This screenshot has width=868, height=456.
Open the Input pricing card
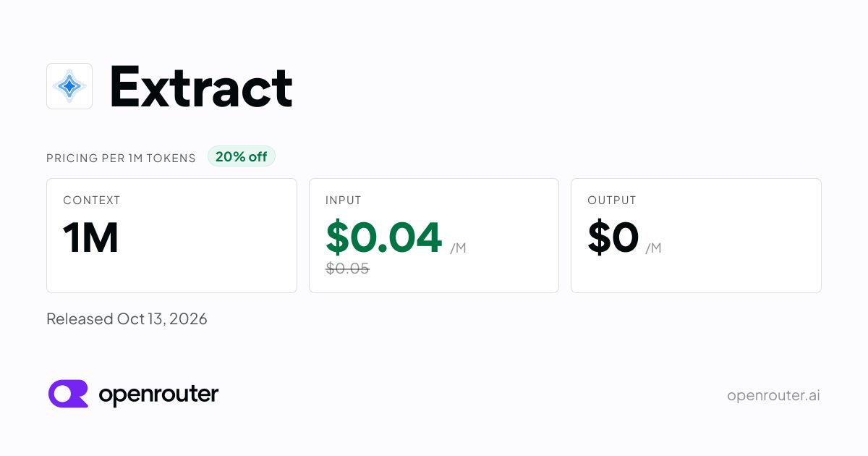(x=434, y=235)
